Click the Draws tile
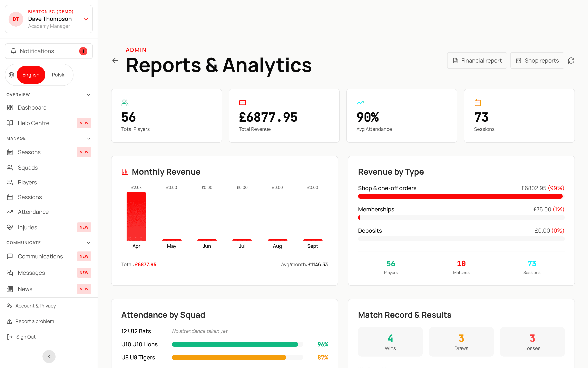This screenshot has height=368, width=588. click(461, 342)
